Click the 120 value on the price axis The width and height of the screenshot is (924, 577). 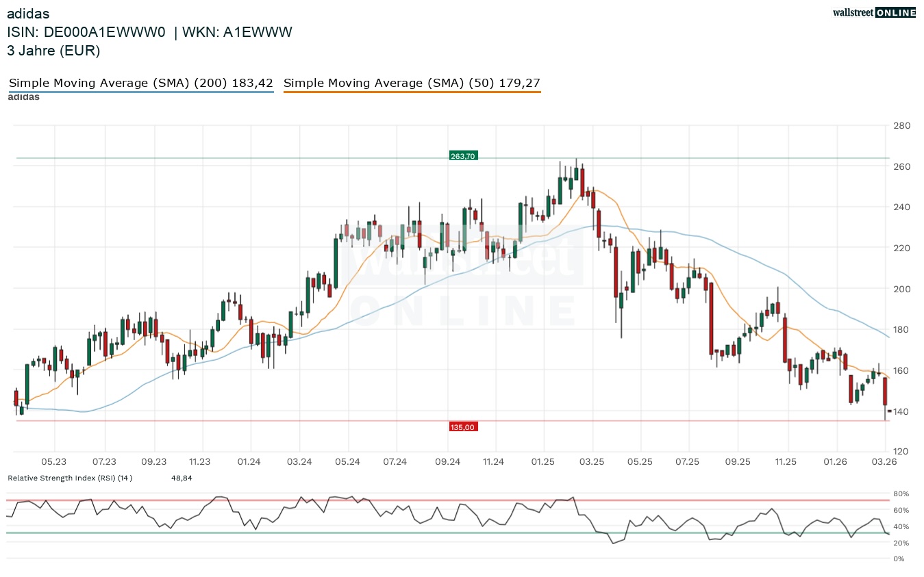click(x=901, y=452)
